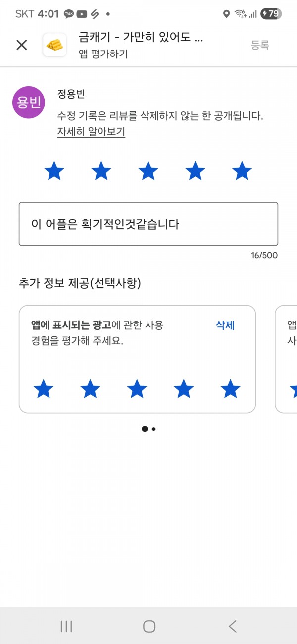
Task: Open recent apps from navigation bar
Action: pyautogui.click(x=66, y=626)
